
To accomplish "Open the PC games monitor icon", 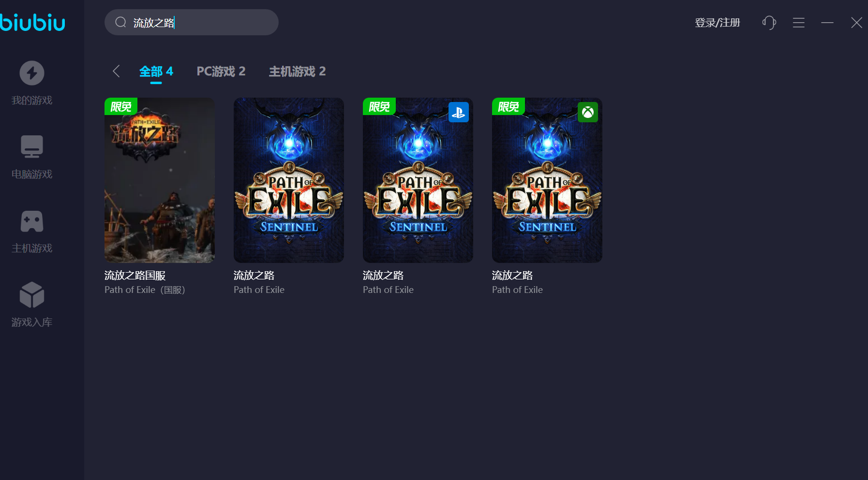I will click(x=32, y=146).
